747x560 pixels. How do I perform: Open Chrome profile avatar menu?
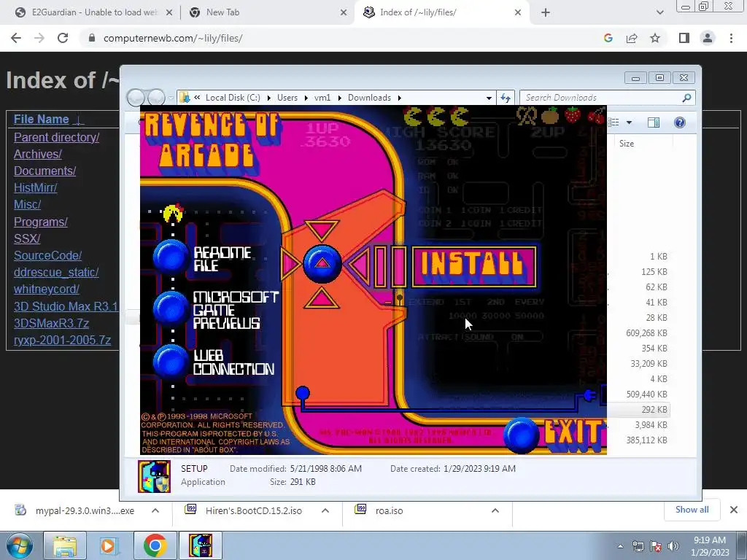708,38
